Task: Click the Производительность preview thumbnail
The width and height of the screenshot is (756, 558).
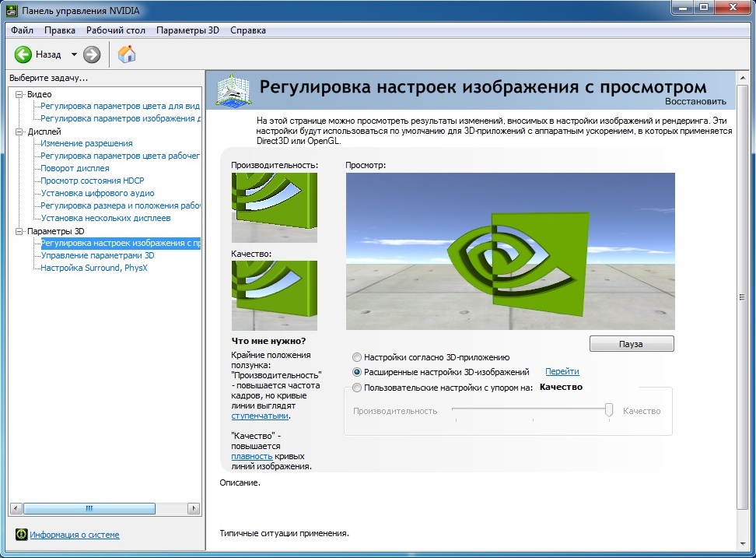Action: pyautogui.click(x=275, y=208)
